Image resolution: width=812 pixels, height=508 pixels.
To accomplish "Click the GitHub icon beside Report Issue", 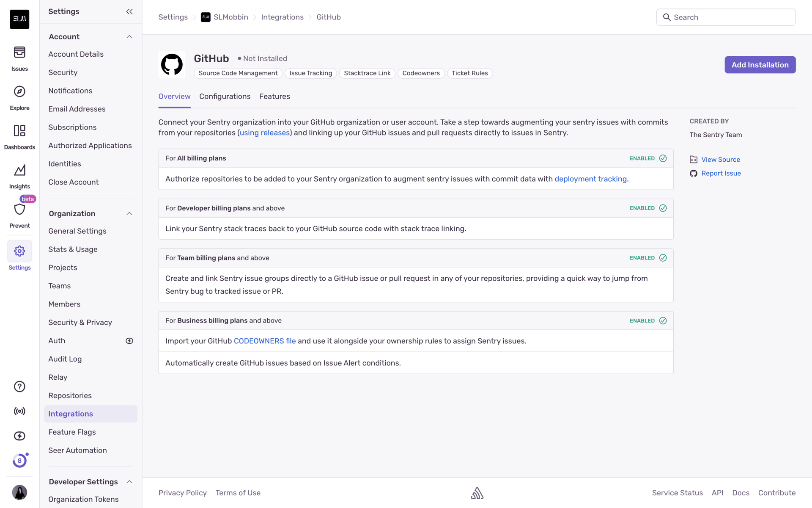I will 694,173.
